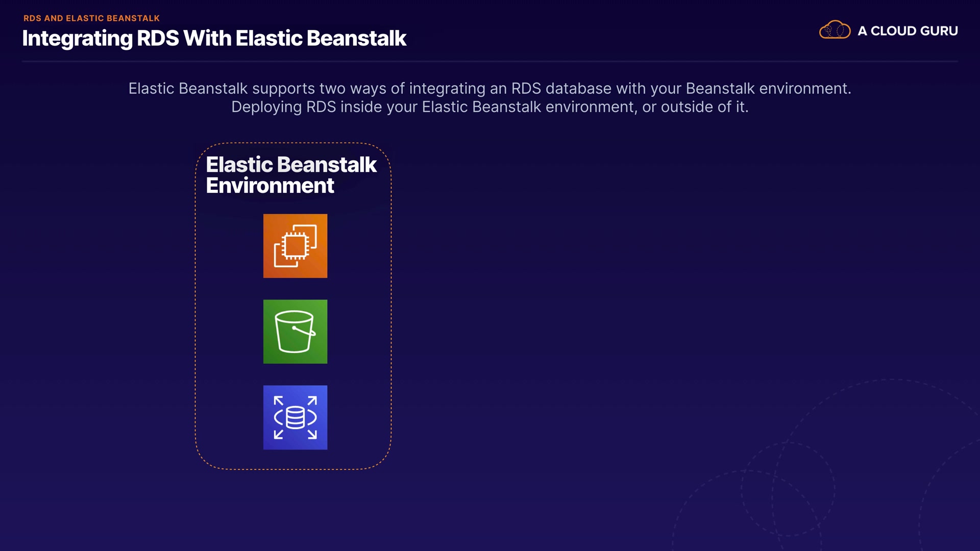Click the word 'RDS' in the main title
This screenshot has height=551, width=980.
[x=158, y=39]
